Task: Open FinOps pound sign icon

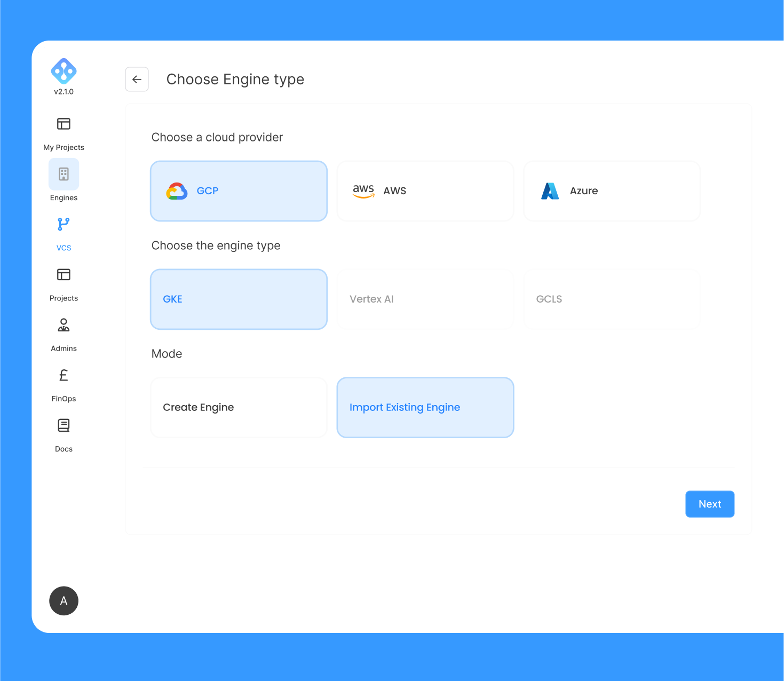Action: 64,375
